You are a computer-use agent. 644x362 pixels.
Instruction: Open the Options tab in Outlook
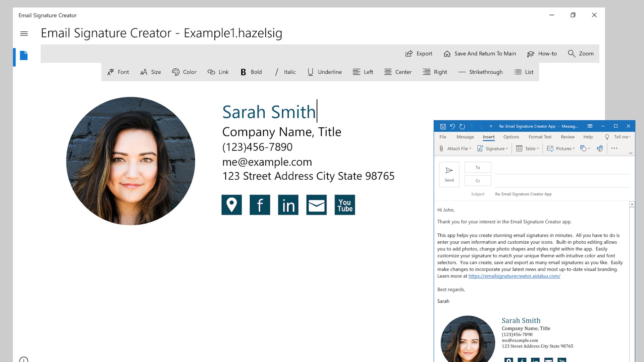click(x=511, y=137)
